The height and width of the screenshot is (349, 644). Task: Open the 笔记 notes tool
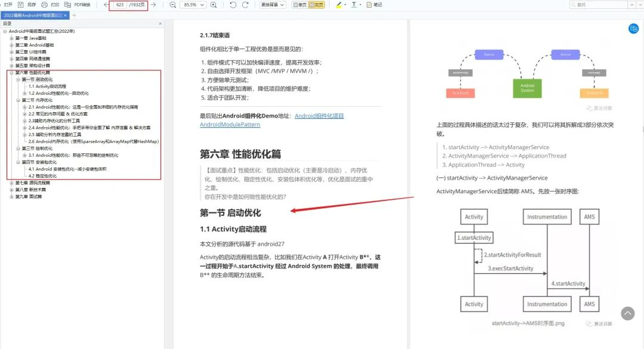click(x=374, y=5)
